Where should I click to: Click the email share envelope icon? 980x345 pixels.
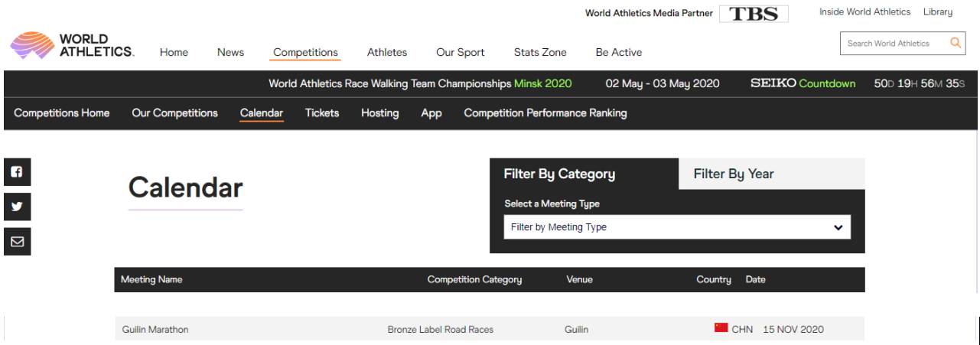pyautogui.click(x=17, y=241)
